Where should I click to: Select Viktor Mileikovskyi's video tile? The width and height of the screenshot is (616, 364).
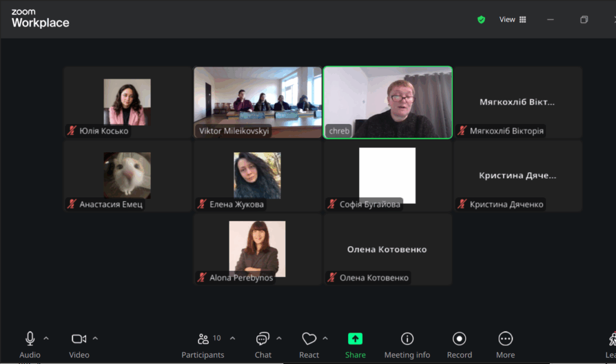coord(257,99)
